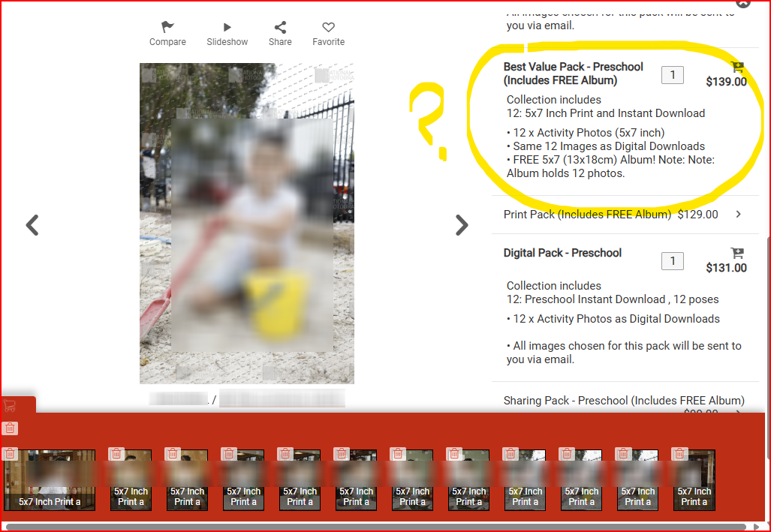Screen dimensions: 771x532
Task: Remove the third photo in the cart tray
Action: [x=173, y=453]
